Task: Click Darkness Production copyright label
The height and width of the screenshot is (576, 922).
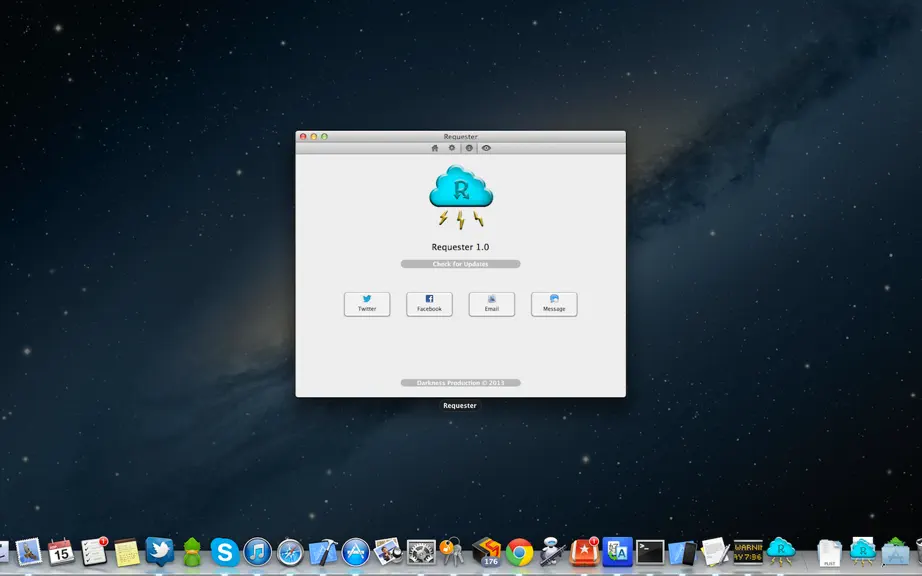Action: tap(460, 383)
